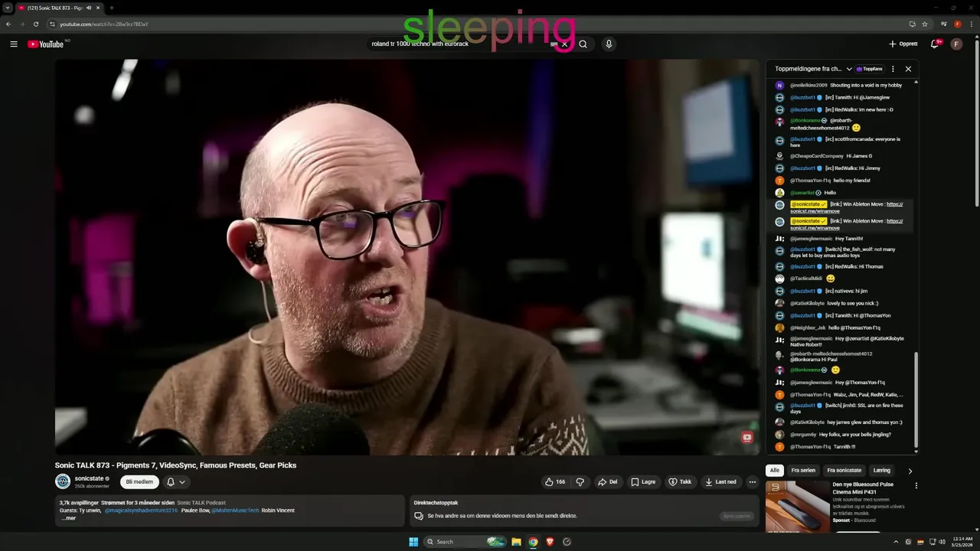
Task: Show hidden system tray icons chevron
Action: point(897,542)
